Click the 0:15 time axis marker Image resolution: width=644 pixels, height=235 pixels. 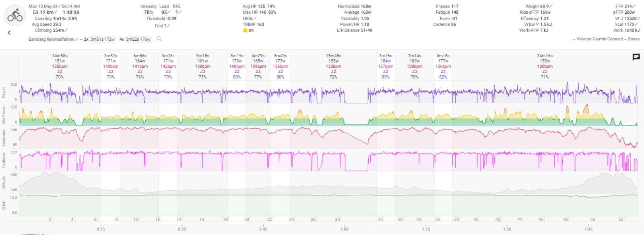pos(101,229)
